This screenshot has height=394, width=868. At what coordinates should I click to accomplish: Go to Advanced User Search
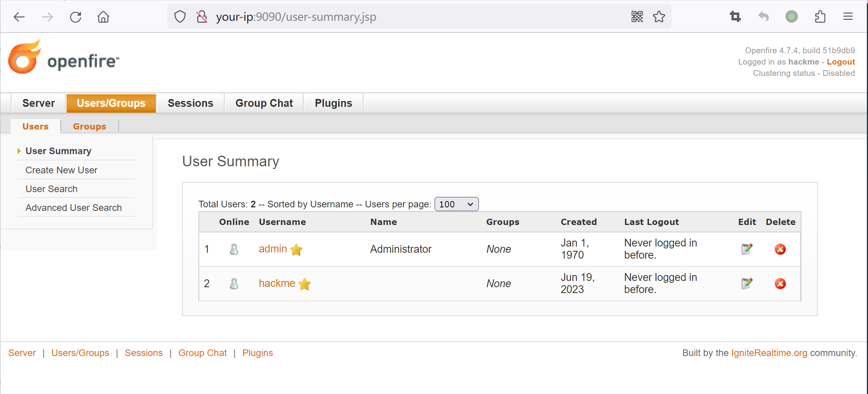pos(74,208)
